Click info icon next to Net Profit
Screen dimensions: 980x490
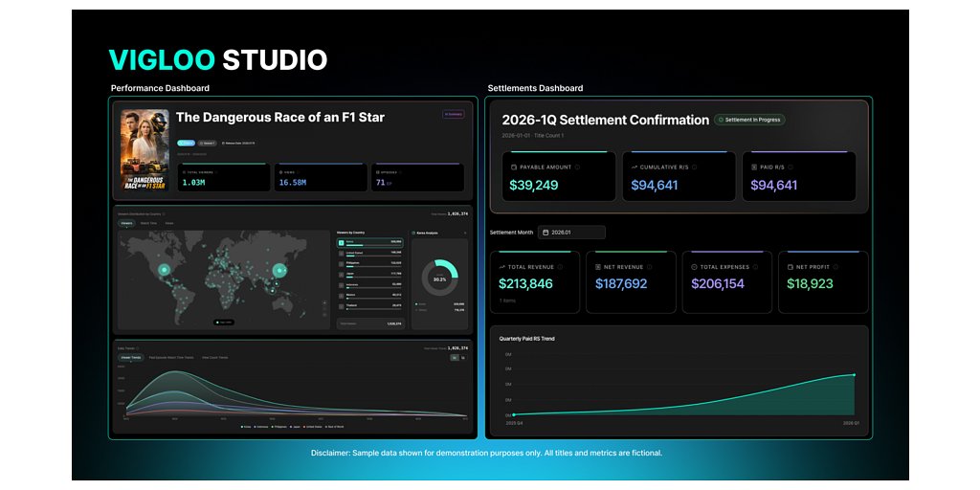[836, 267]
